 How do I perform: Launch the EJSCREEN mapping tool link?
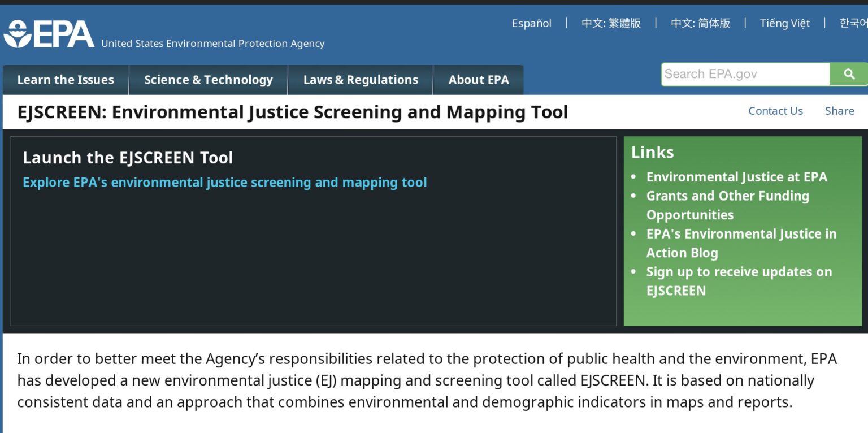pos(224,182)
